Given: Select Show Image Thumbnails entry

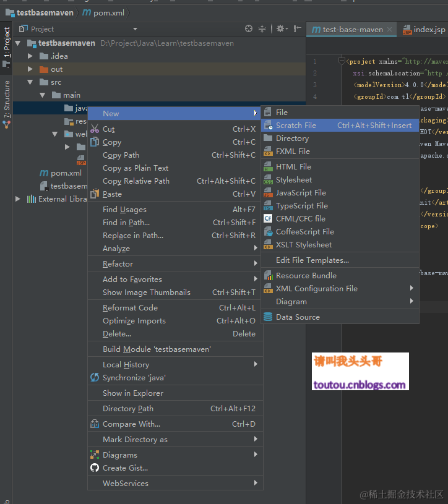Looking at the screenshot, I should (175, 292).
